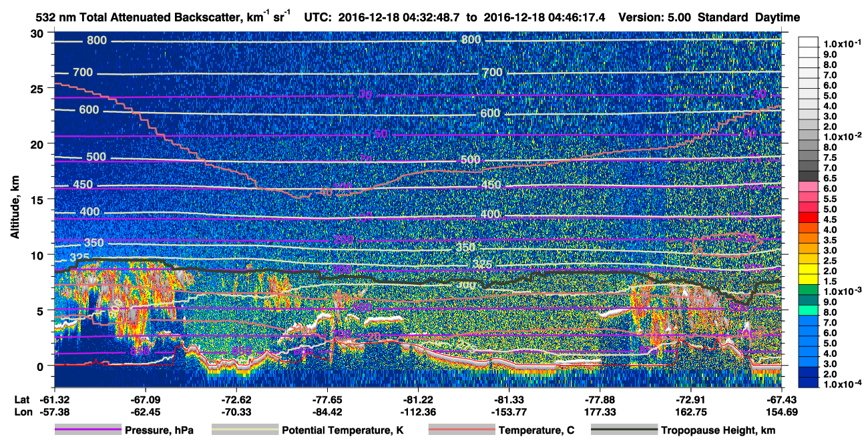Click the word Standard in the header
The width and height of the screenshot is (868, 445).
(x=722, y=17)
